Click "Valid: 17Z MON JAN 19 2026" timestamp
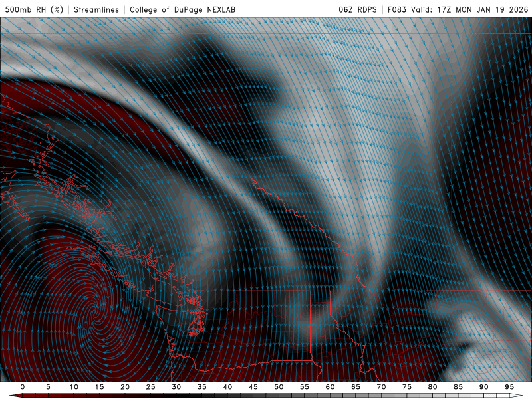Image resolution: width=532 pixels, height=399 pixels. [469, 9]
